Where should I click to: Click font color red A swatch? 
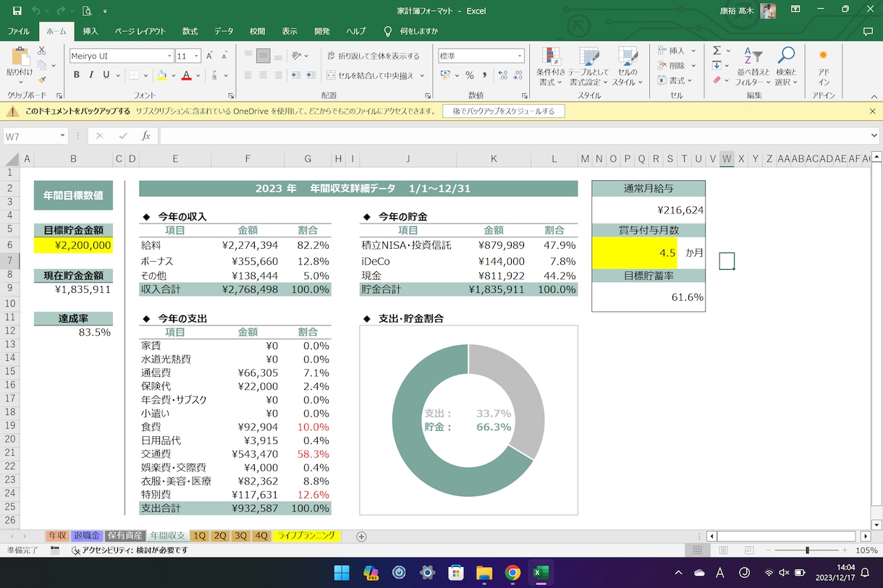click(186, 75)
